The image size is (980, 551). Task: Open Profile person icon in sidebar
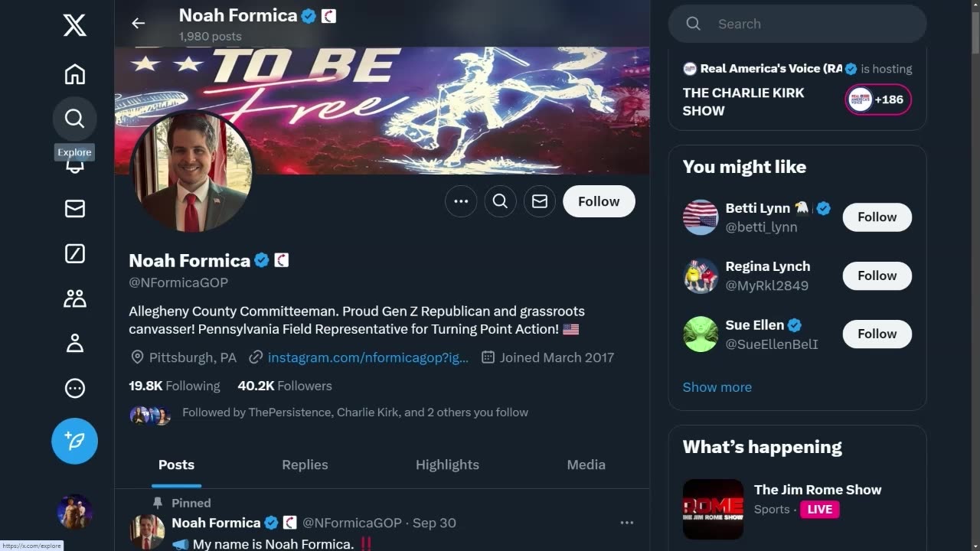(74, 344)
